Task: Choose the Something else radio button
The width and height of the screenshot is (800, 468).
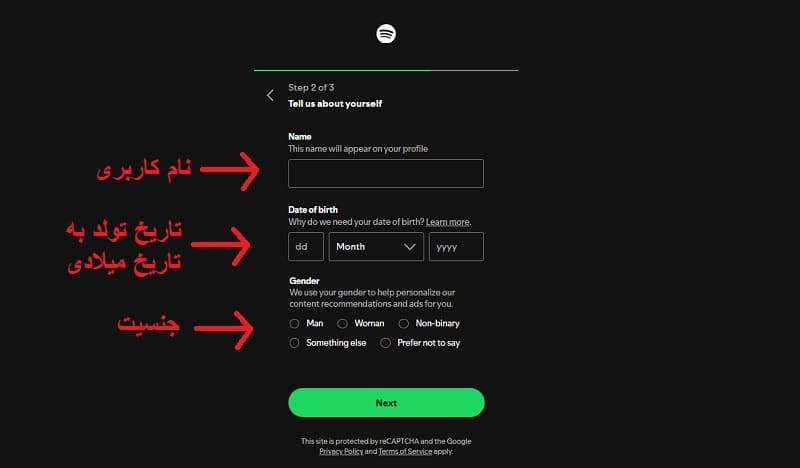Action: pyautogui.click(x=294, y=343)
